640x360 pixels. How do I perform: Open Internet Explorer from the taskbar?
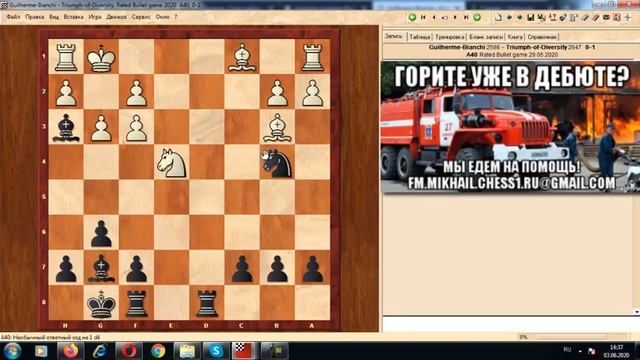click(x=100, y=351)
